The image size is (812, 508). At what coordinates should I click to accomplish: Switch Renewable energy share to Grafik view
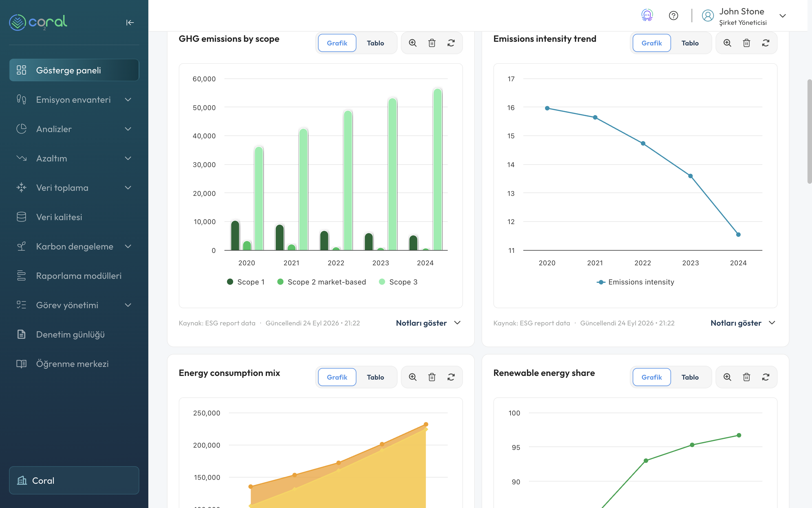(652, 377)
